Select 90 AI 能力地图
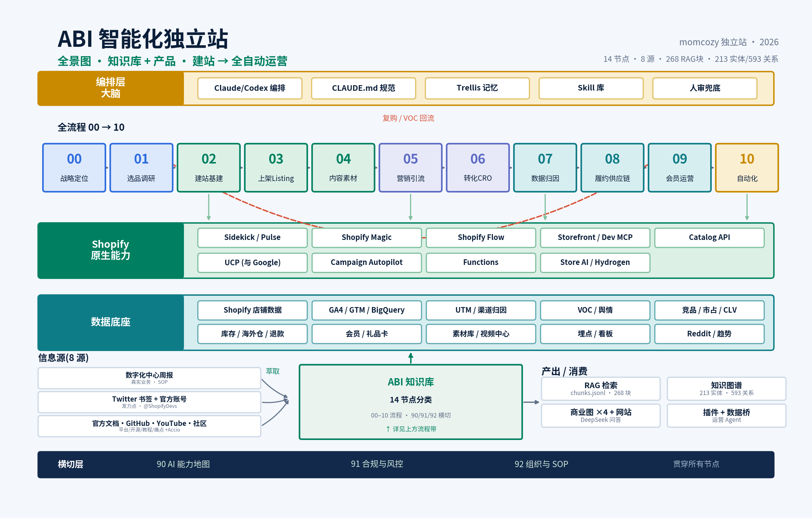 (x=183, y=464)
